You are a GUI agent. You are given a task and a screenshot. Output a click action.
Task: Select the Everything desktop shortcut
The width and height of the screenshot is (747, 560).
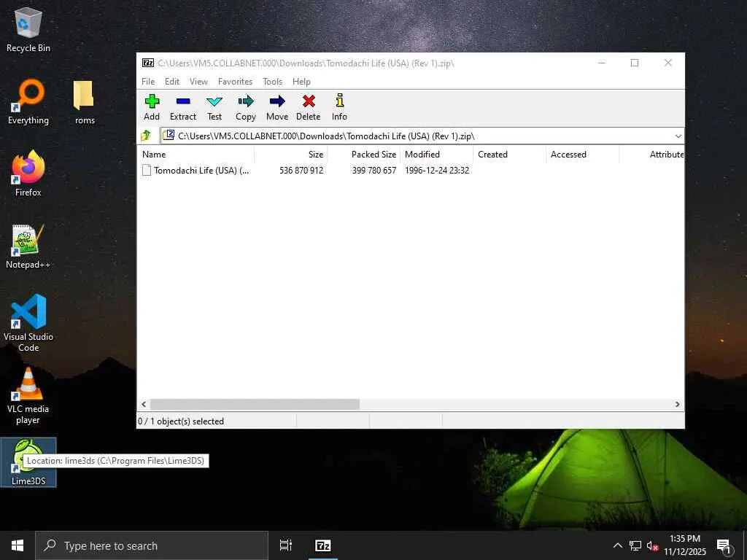[28, 102]
